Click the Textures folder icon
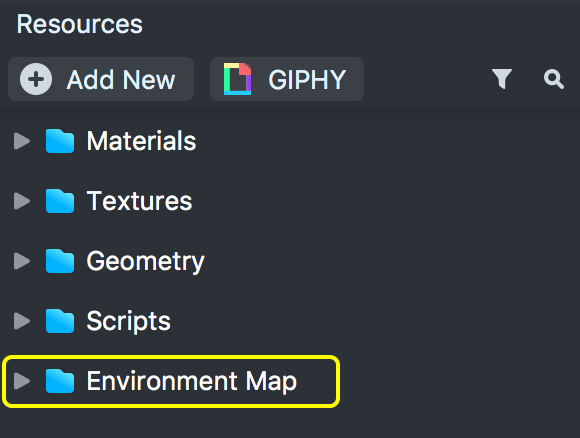Screen dimensions: 580x438 [60, 201]
